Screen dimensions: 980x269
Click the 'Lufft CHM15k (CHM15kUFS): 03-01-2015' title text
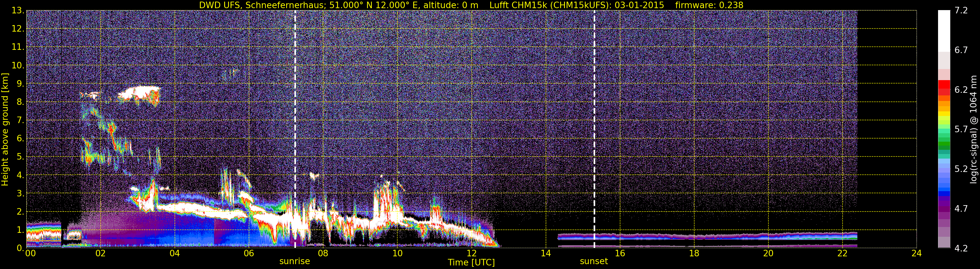coord(577,5)
